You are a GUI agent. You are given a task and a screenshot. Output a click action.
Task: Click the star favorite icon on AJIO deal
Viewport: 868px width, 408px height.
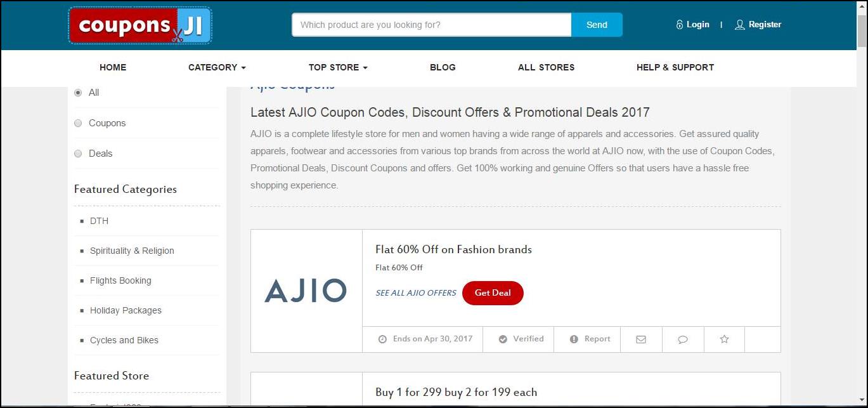tap(725, 339)
